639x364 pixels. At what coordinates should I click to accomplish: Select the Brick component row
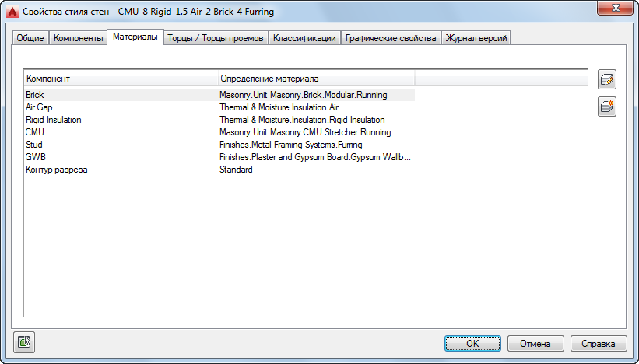click(x=35, y=95)
